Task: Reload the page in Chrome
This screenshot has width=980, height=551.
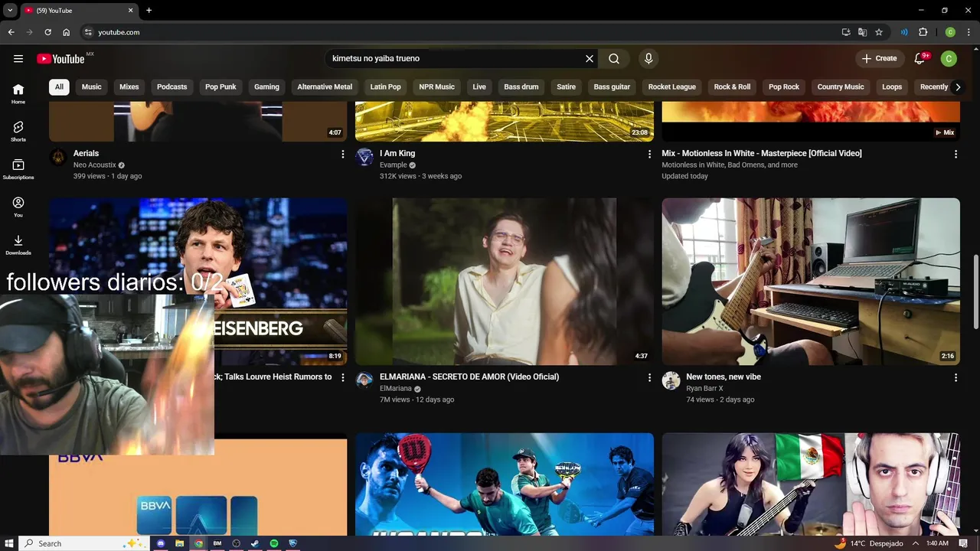Action: [x=47, y=32]
